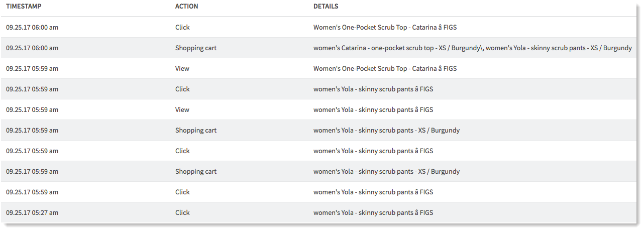Open first Yola XS / Burgundy cart details
The image size is (644, 231).
(x=386, y=131)
